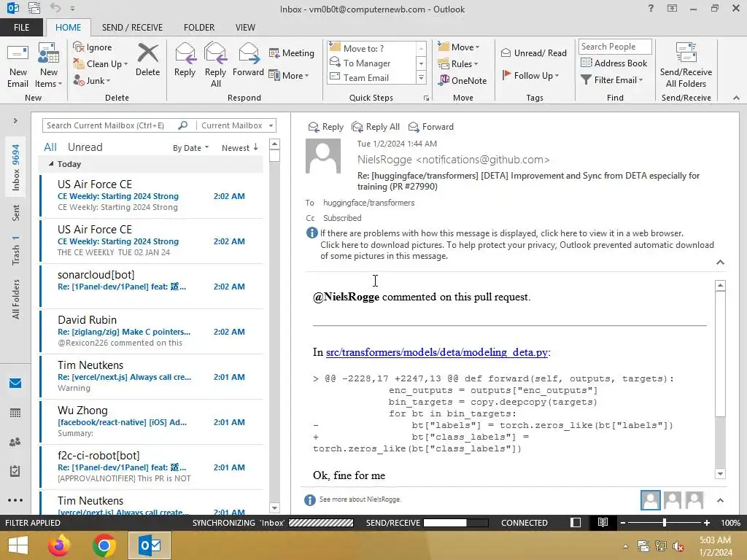Switch to Tasks view
Viewport: 747px width, 560px height.
tap(15, 471)
